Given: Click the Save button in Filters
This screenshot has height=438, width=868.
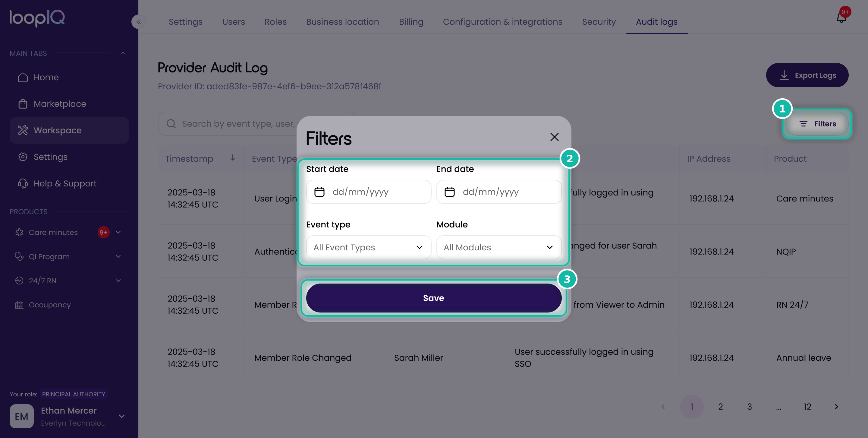Looking at the screenshot, I should point(434,298).
